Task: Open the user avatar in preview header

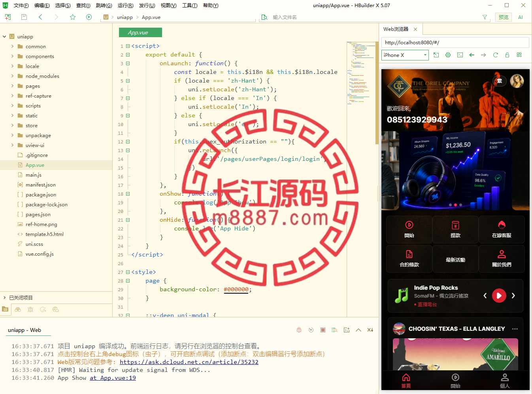Action: coord(517,81)
